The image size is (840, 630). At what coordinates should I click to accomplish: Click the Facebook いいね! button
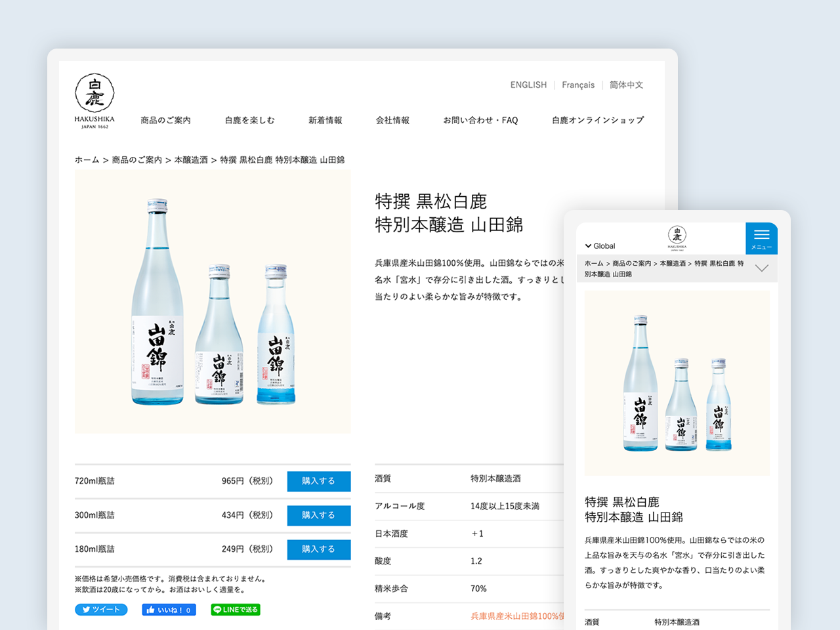[169, 610]
